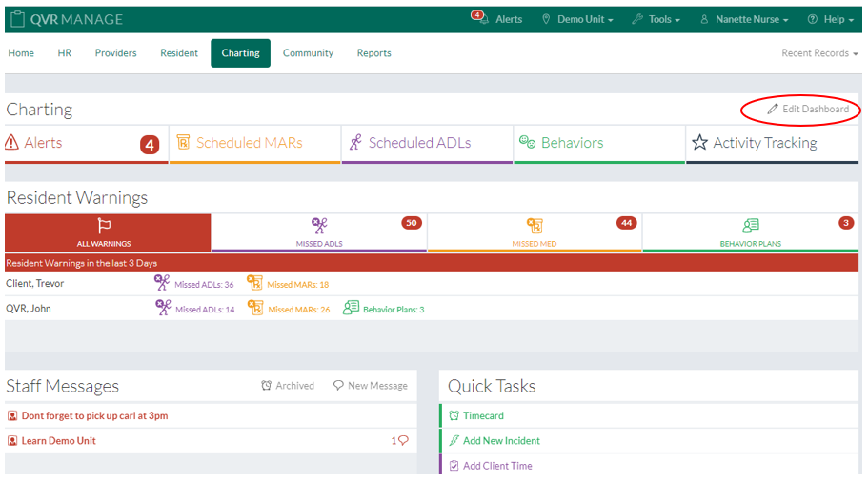Click the Edit Dashboard link
868x483 pixels.
coord(809,110)
